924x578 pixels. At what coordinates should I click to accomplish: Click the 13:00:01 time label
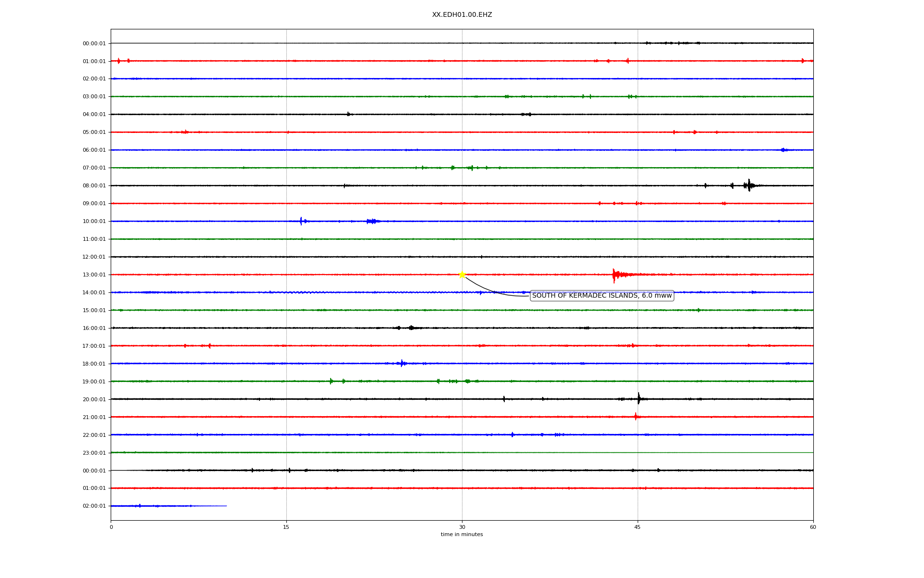pos(94,275)
